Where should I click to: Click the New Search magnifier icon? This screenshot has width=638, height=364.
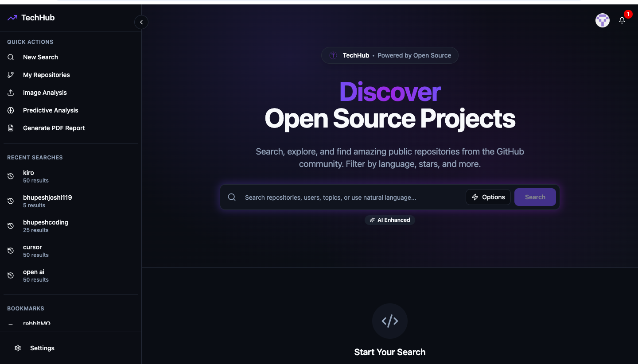11,57
